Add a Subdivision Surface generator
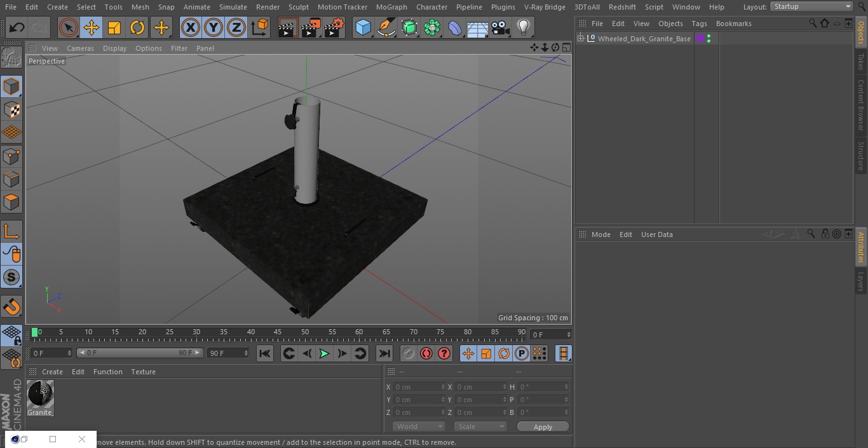The height and width of the screenshot is (448, 868). [x=409, y=28]
